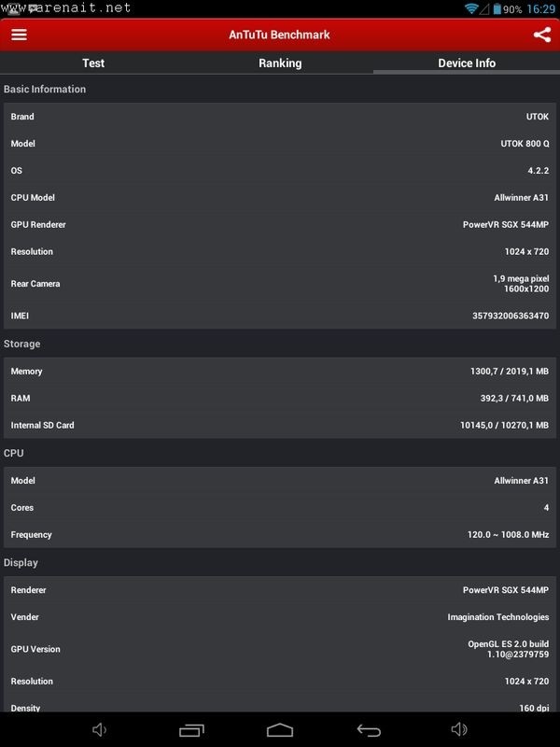Image resolution: width=560 pixels, height=747 pixels.
Task: Tap the share icon in header
Action: [x=541, y=35]
